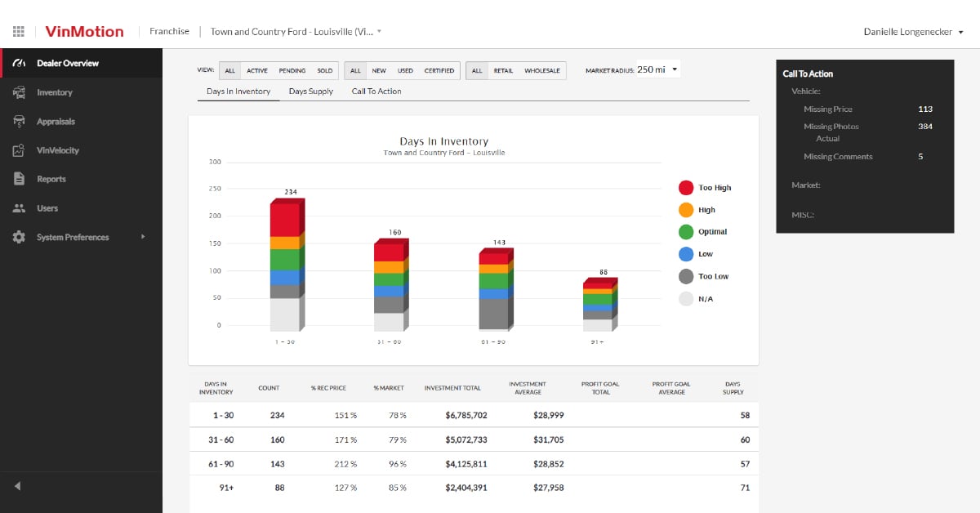Viewport: 980px width, 513px height.
Task: Click the Users people icon
Action: point(20,208)
